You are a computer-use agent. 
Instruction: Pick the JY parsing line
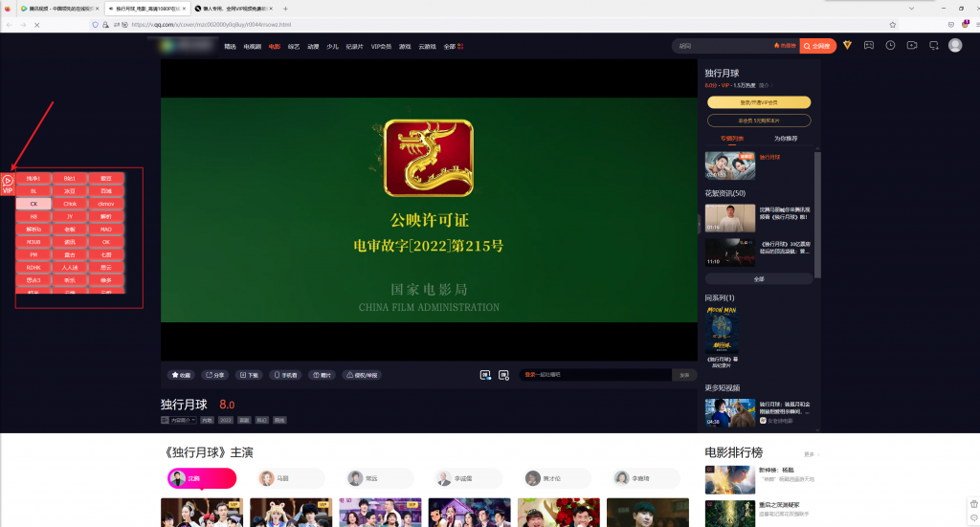point(70,217)
